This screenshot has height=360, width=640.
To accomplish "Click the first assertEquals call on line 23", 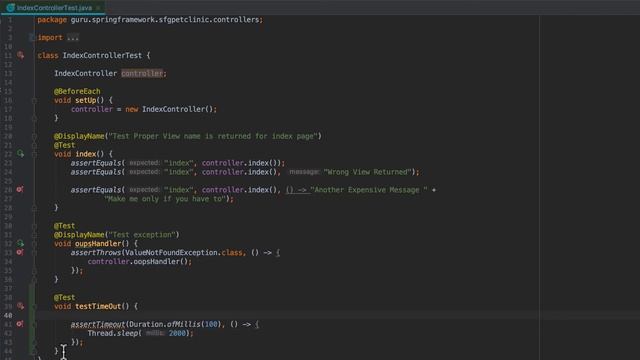I will point(96,163).
